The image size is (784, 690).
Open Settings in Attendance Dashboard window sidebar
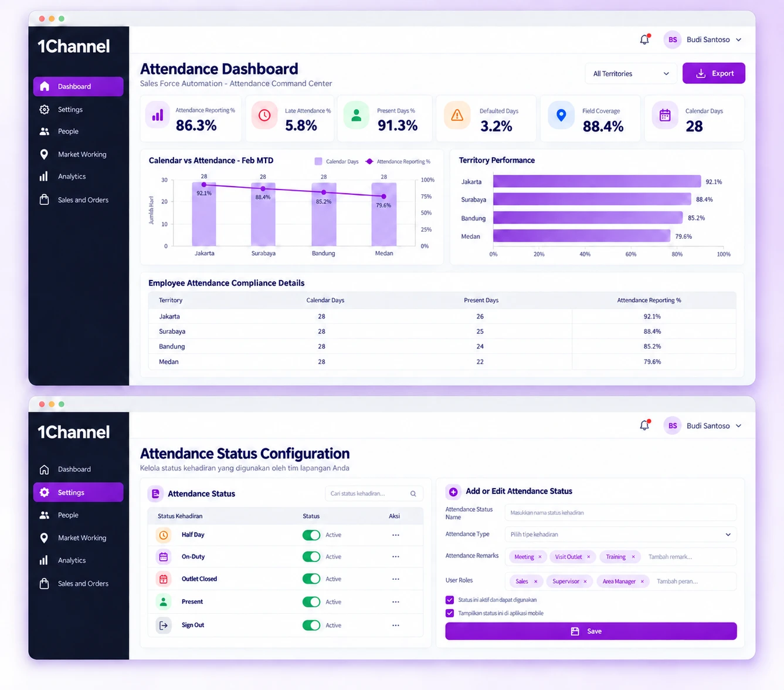(79, 110)
